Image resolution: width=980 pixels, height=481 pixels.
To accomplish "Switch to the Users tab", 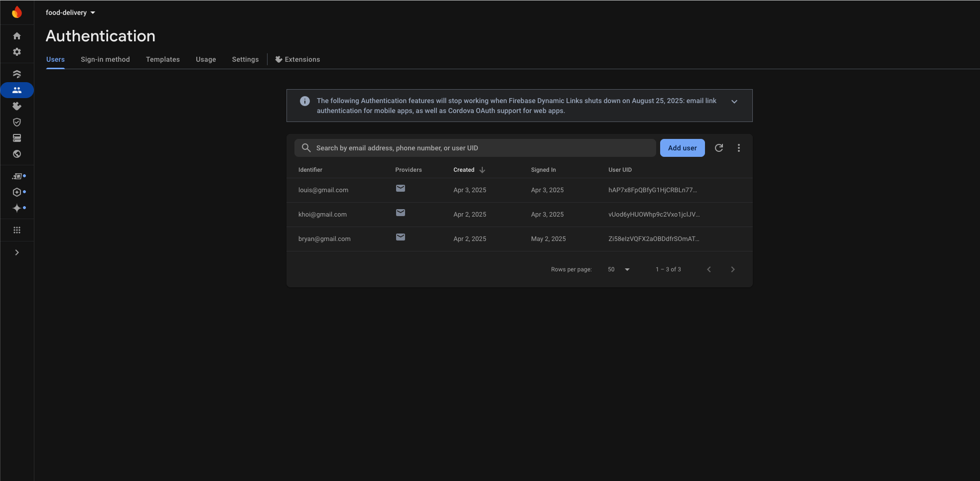I will 55,59.
